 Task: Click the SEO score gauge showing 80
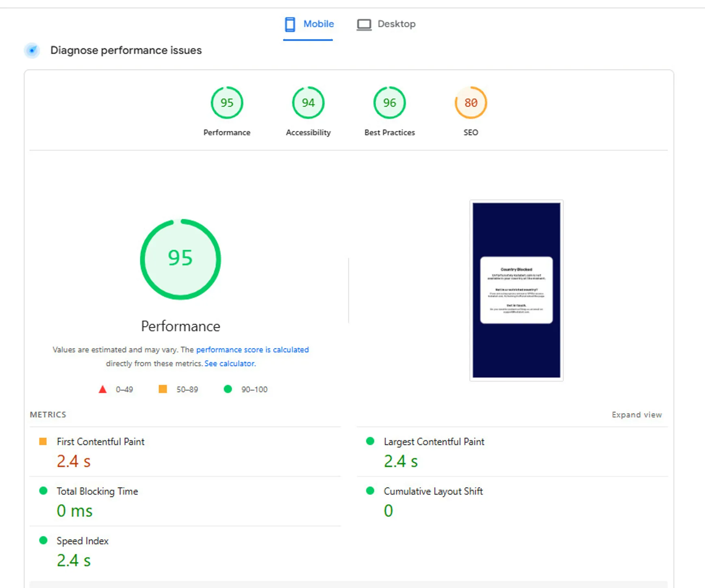pyautogui.click(x=470, y=102)
